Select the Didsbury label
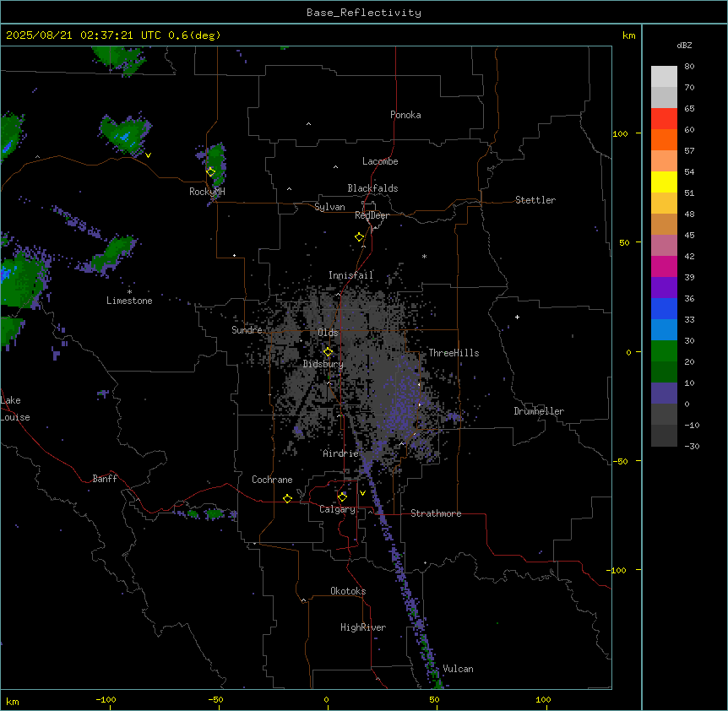The width and height of the screenshot is (728, 711). (323, 364)
